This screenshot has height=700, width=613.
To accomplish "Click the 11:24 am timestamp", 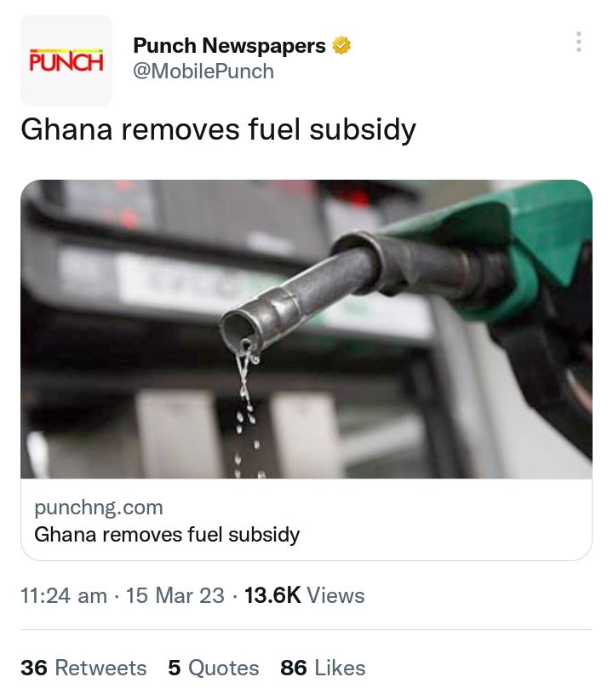I will click(63, 595).
